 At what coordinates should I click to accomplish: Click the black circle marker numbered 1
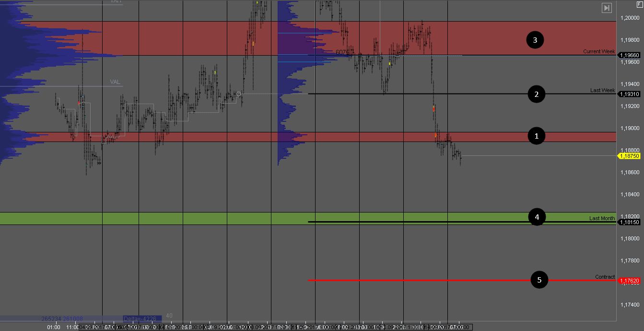[536, 136]
